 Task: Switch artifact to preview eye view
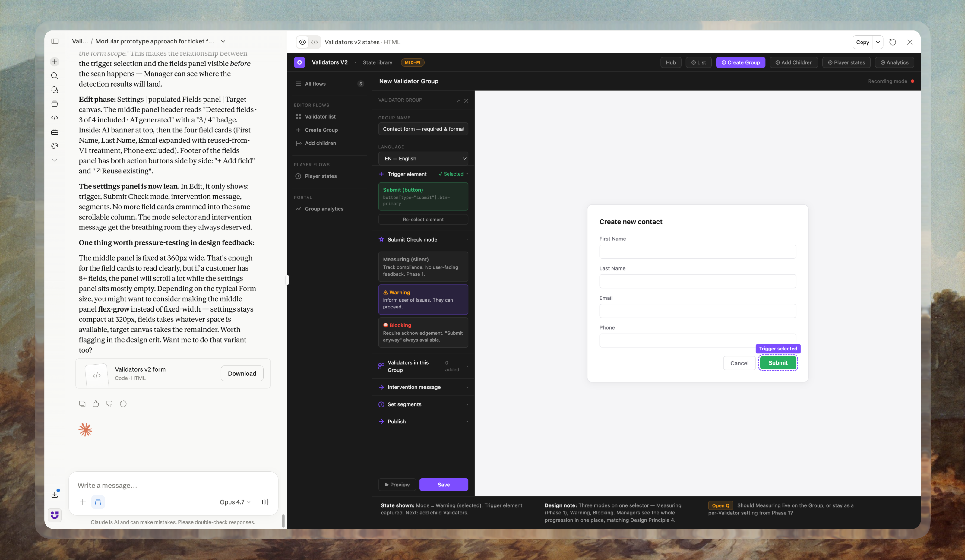click(x=302, y=42)
